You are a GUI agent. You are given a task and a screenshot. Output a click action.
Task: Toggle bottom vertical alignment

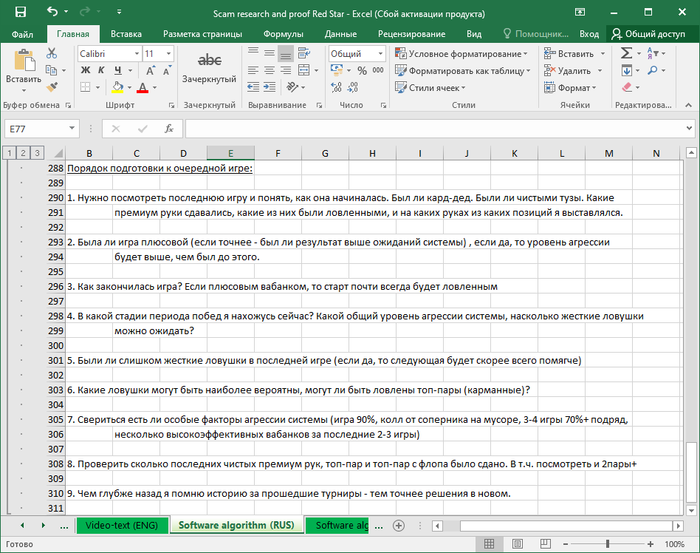[x=286, y=54]
